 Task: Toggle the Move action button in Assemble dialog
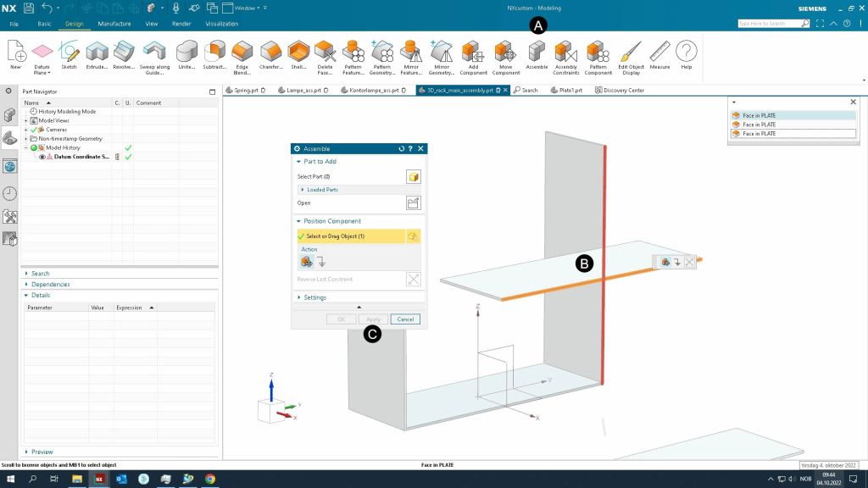(306, 262)
